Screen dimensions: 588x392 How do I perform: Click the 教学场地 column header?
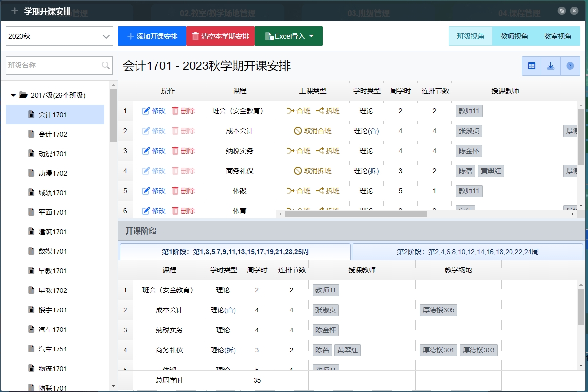click(458, 270)
